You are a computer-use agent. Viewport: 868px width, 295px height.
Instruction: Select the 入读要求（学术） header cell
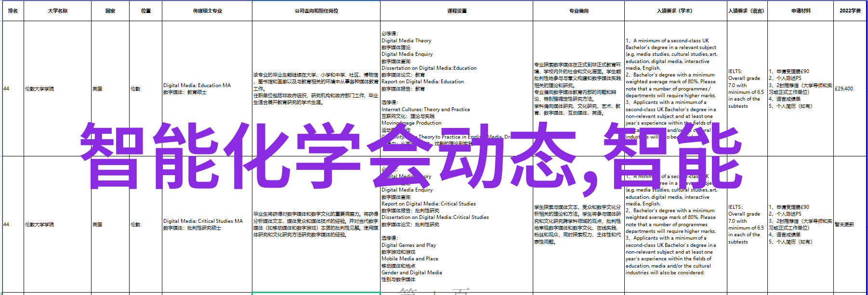click(676, 11)
